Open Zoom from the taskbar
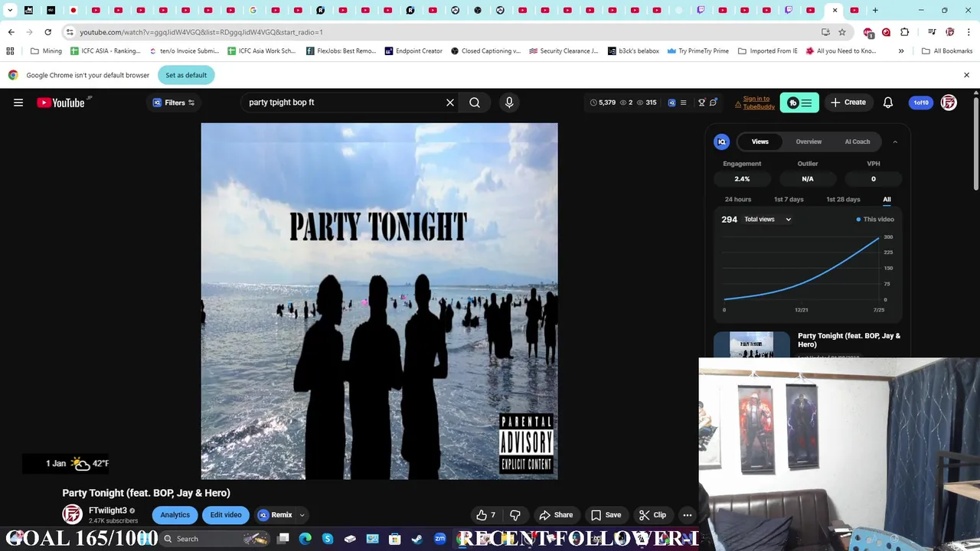The image size is (980, 551). coord(439,539)
